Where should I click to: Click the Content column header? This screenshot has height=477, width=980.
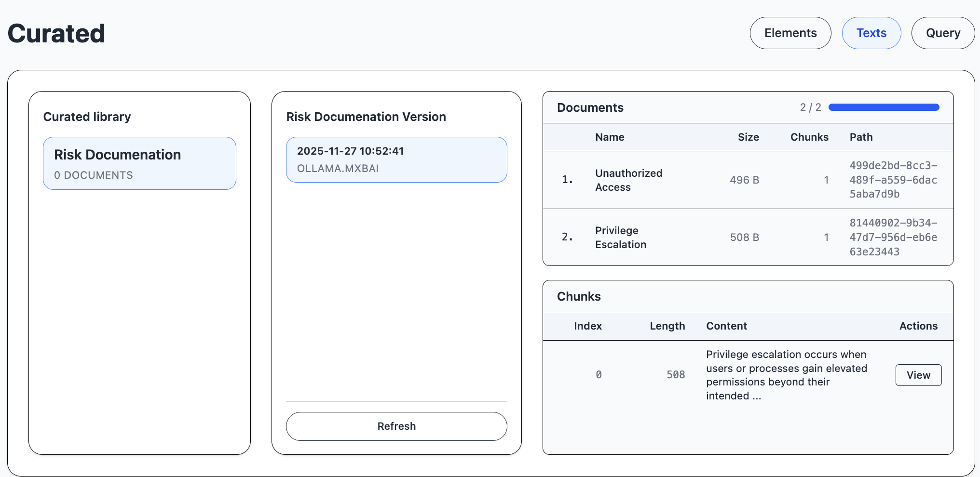pyautogui.click(x=726, y=326)
